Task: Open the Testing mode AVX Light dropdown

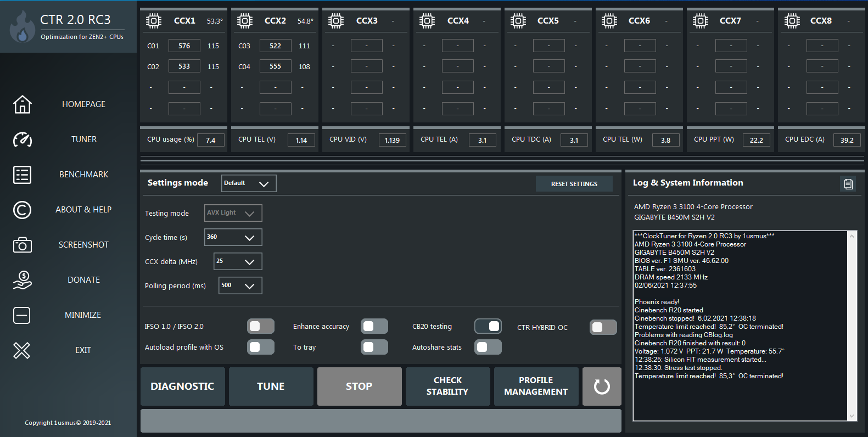Action: pos(233,213)
